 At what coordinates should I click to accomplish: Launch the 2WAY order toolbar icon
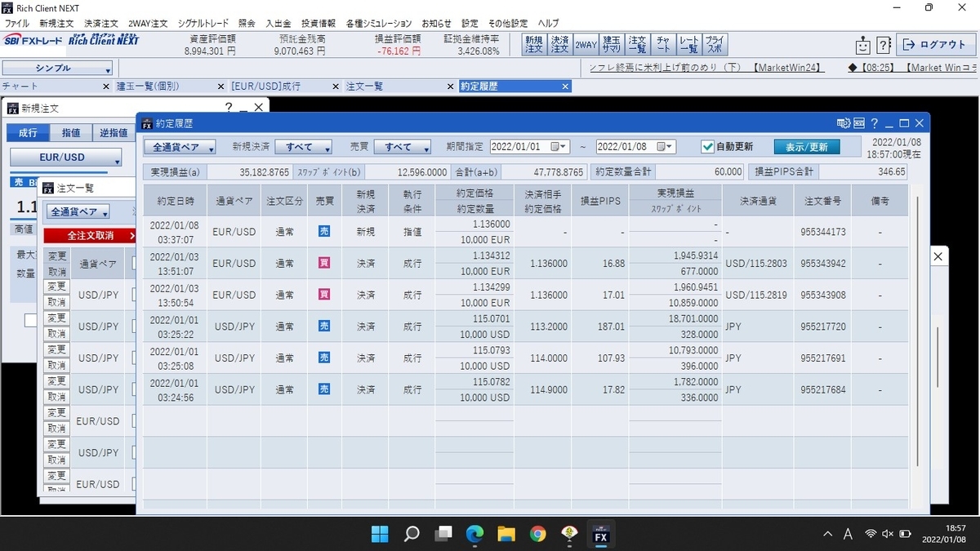pos(586,44)
